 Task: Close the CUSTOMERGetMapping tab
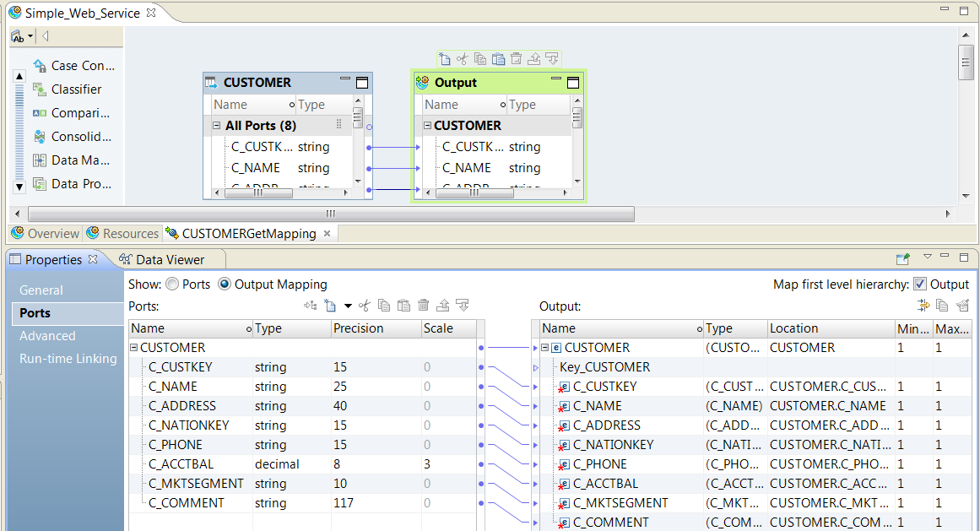(327, 234)
